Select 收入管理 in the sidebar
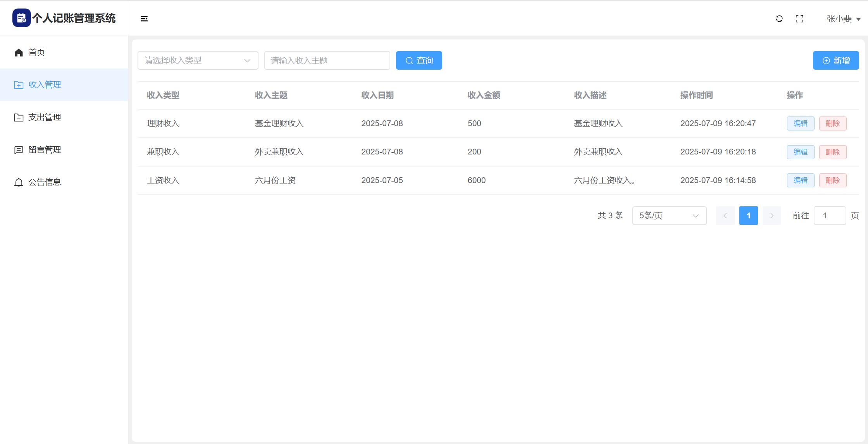The height and width of the screenshot is (444, 868). tap(45, 85)
